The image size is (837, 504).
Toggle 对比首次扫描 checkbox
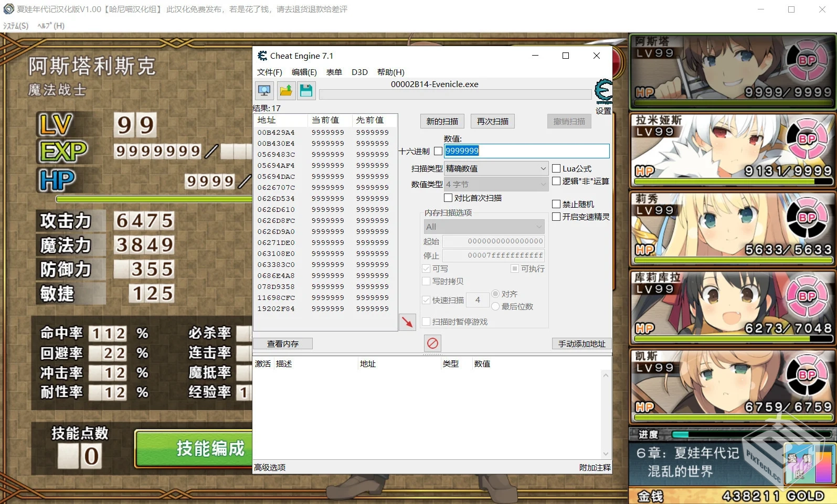448,198
